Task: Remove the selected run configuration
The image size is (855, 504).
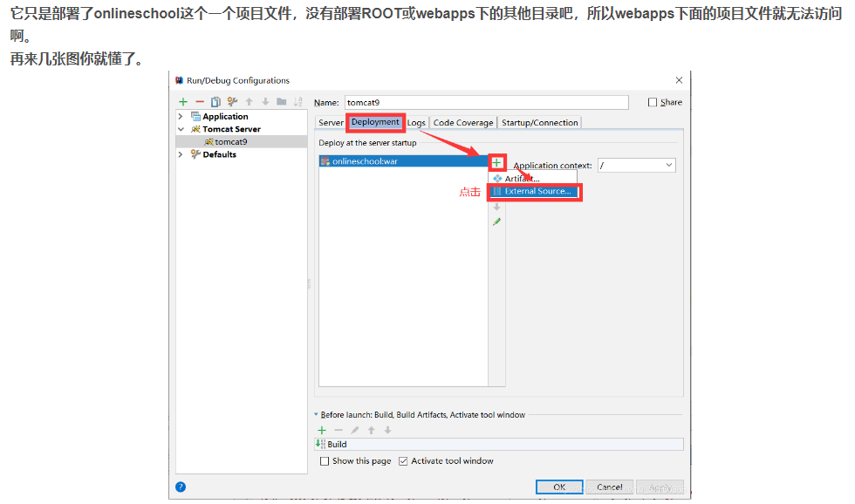Action: point(199,102)
